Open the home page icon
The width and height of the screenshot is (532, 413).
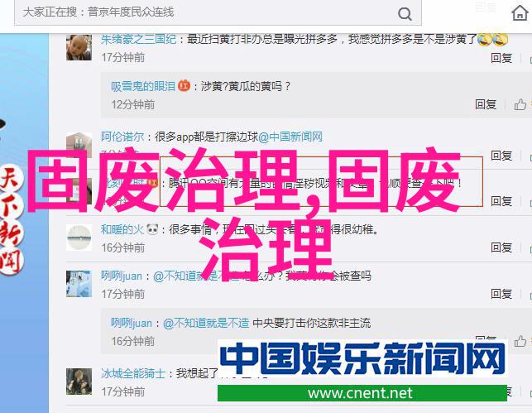tap(520, 13)
